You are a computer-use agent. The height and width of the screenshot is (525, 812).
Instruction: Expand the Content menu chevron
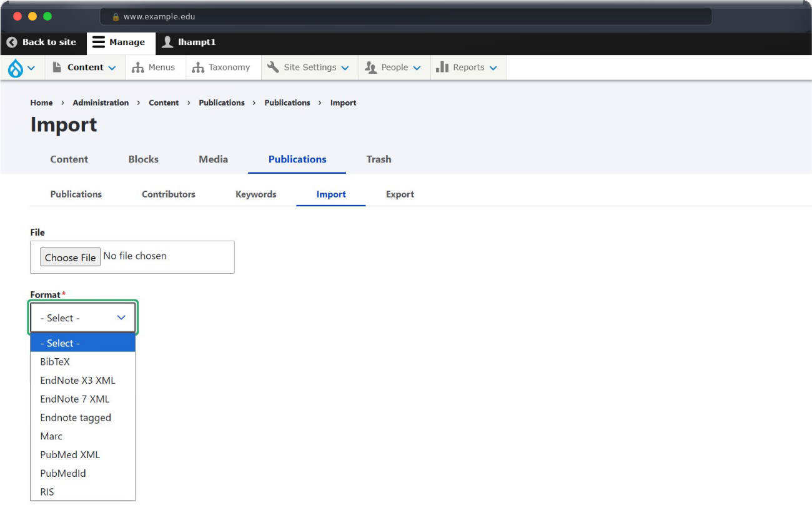(112, 68)
